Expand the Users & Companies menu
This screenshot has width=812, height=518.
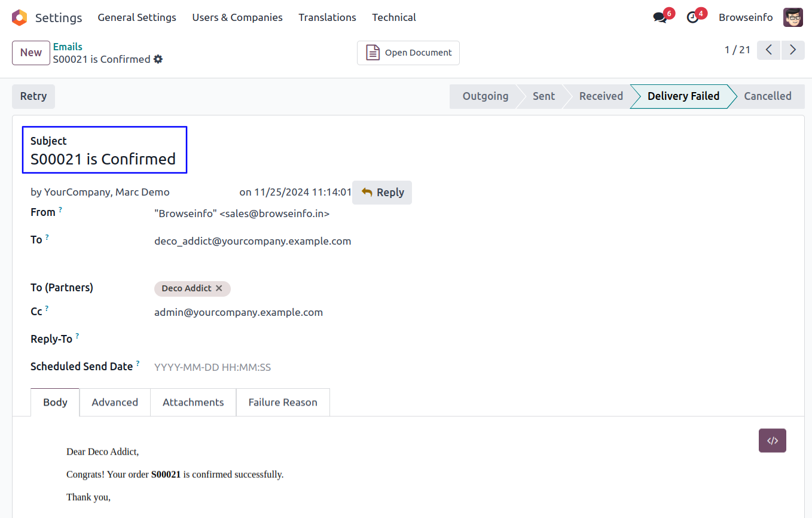(237, 17)
